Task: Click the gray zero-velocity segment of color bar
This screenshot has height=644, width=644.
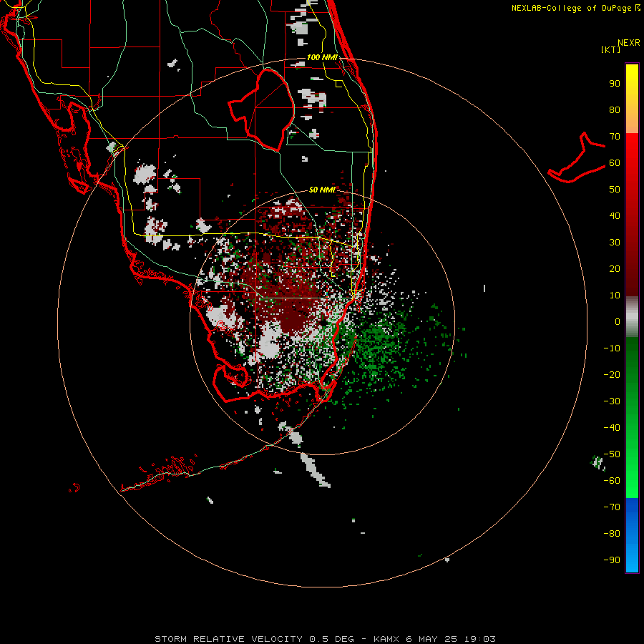Action: (632, 317)
